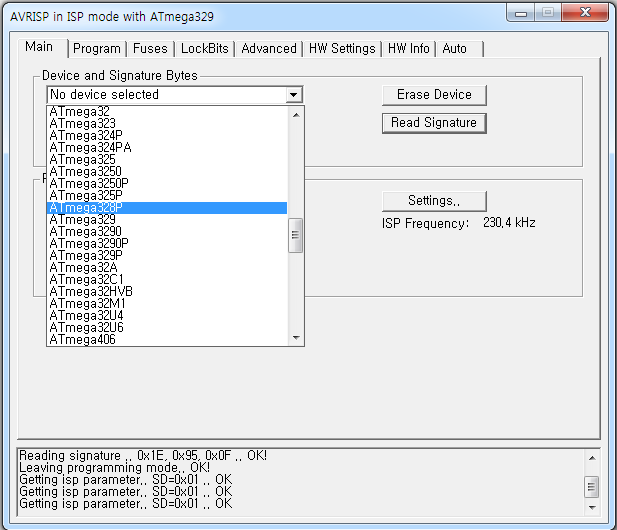Select ATmega323 in the device list
Viewport: 617px width, 530px height.
[167, 124]
